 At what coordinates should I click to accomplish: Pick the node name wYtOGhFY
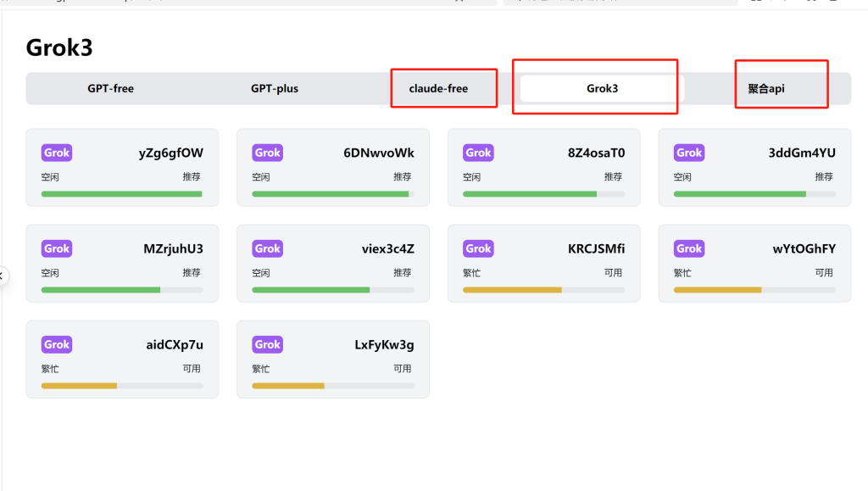(x=804, y=248)
